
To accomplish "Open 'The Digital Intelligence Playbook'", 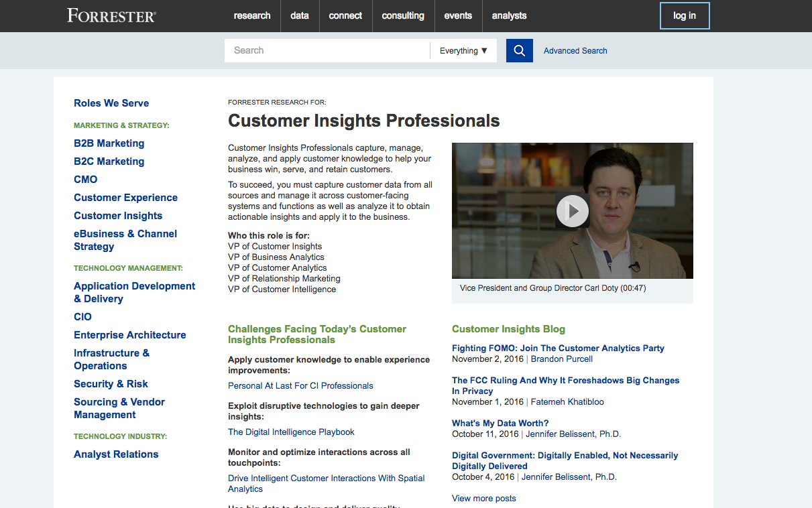I will tap(291, 432).
